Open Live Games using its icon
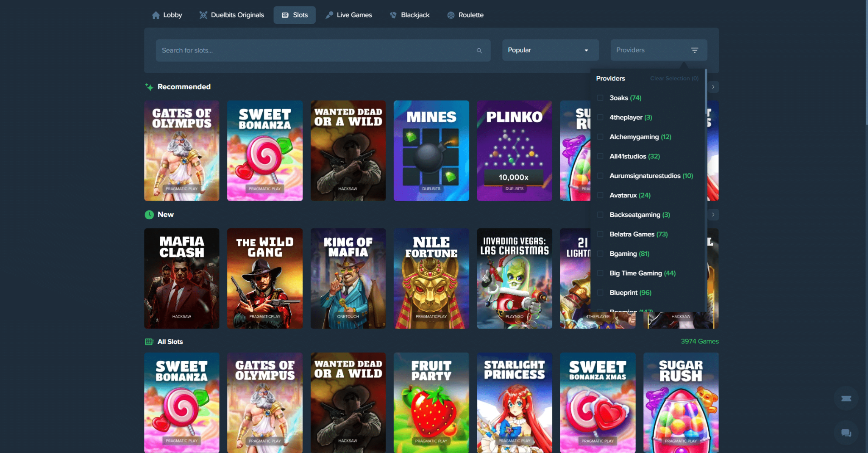Screen dimensions: 868x453 point(329,15)
